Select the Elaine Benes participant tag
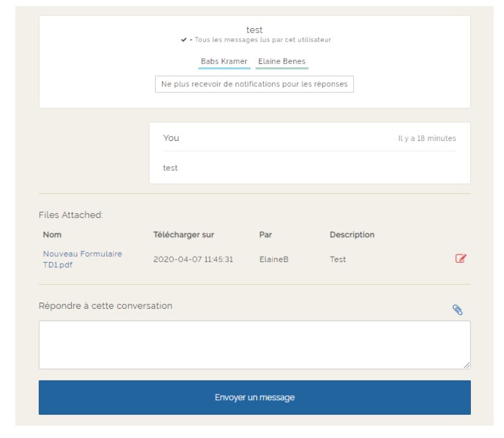The image size is (504, 438). [281, 62]
